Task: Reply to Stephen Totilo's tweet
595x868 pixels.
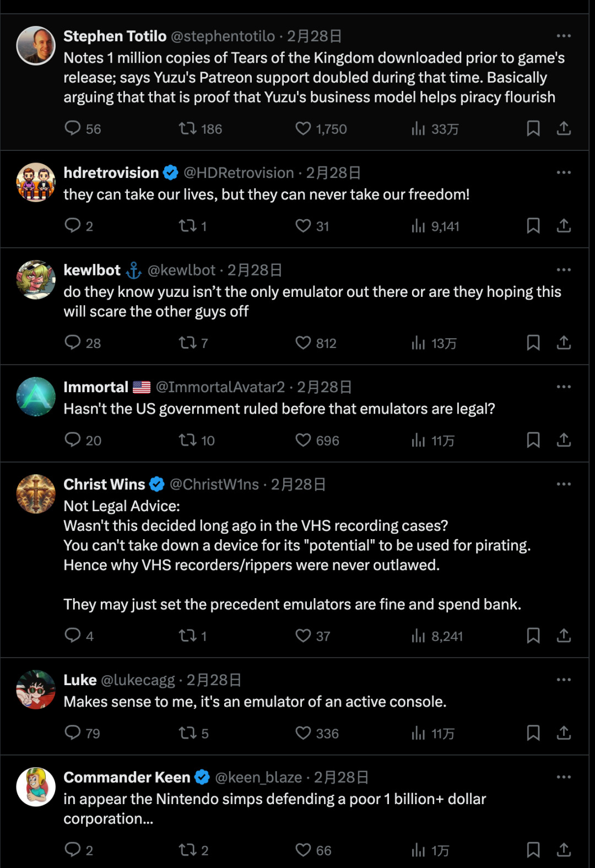Action: pos(73,128)
